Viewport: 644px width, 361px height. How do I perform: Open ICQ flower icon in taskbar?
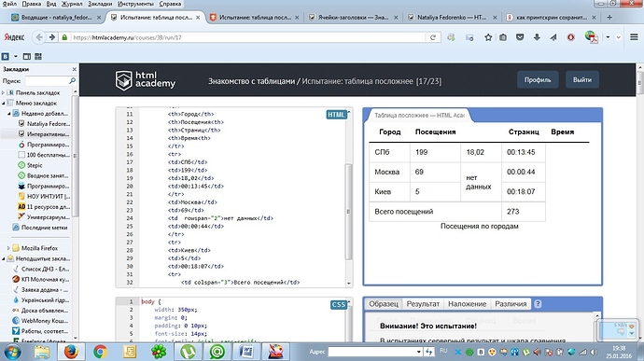(x=159, y=352)
